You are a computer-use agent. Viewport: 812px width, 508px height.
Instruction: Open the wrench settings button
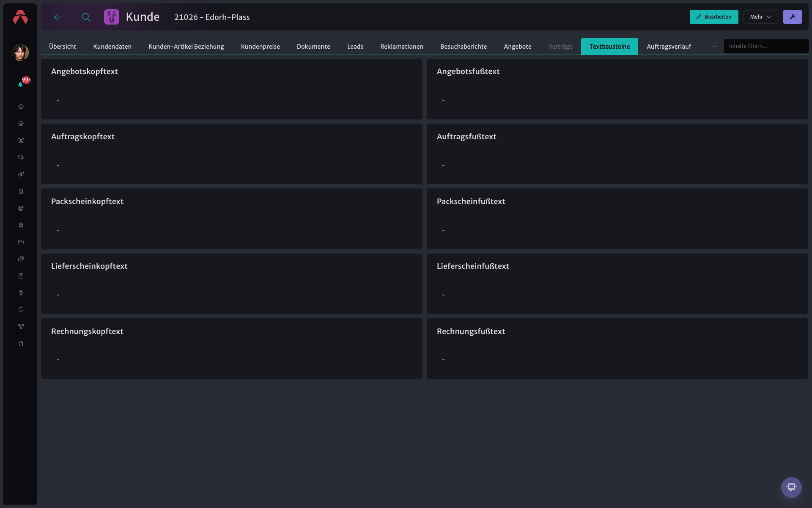(x=792, y=17)
